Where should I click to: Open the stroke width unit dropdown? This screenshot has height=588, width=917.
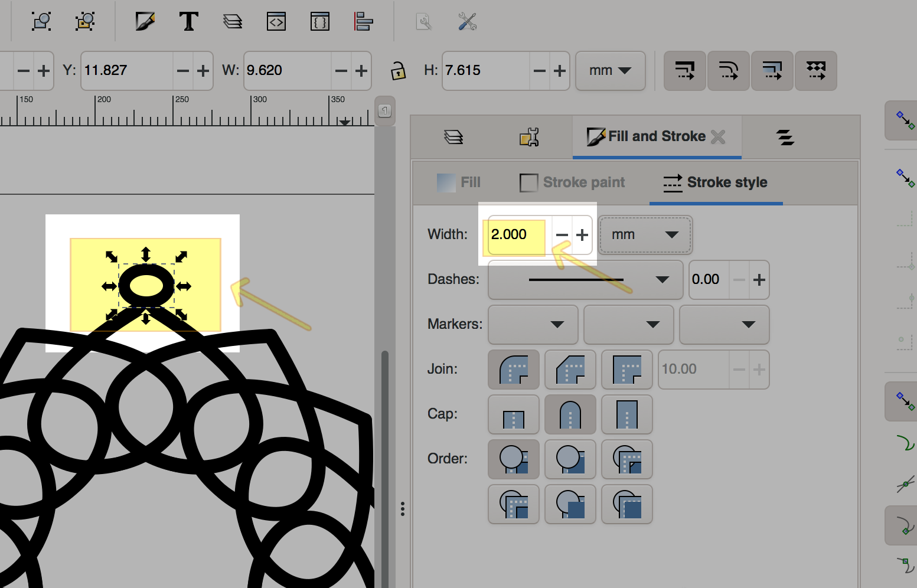(x=645, y=235)
